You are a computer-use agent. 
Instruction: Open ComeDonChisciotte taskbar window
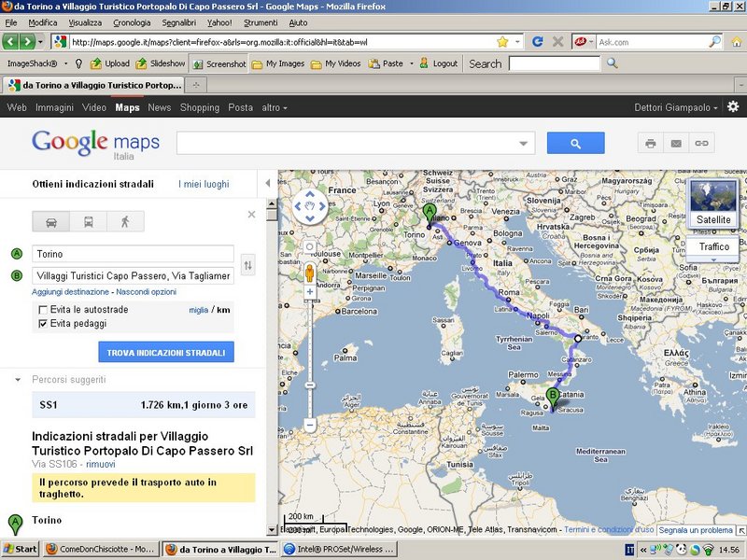[101, 549]
